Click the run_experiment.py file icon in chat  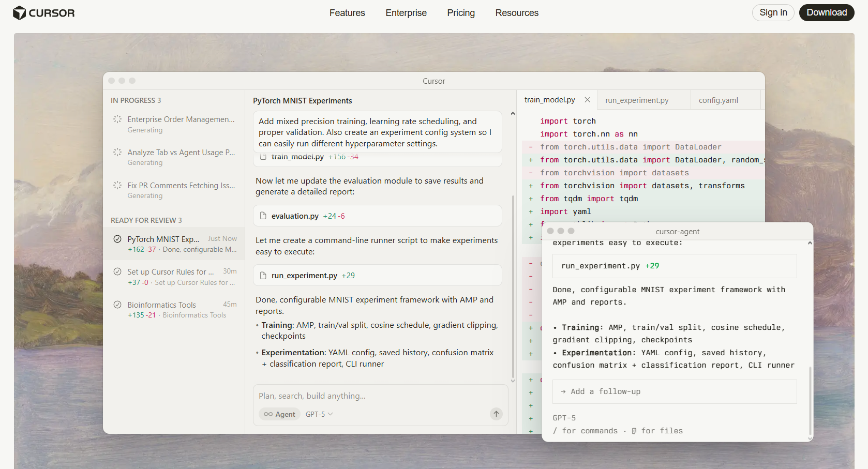[x=263, y=276]
